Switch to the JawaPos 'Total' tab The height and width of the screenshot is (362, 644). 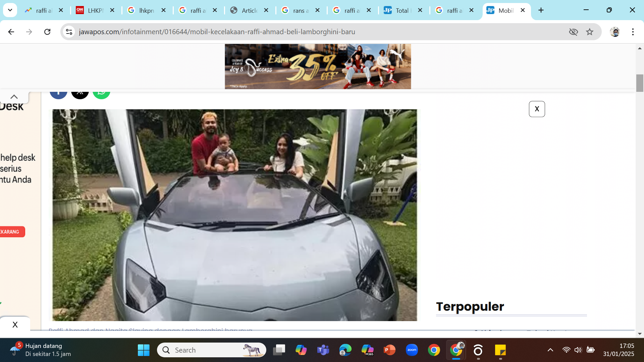[404, 10]
